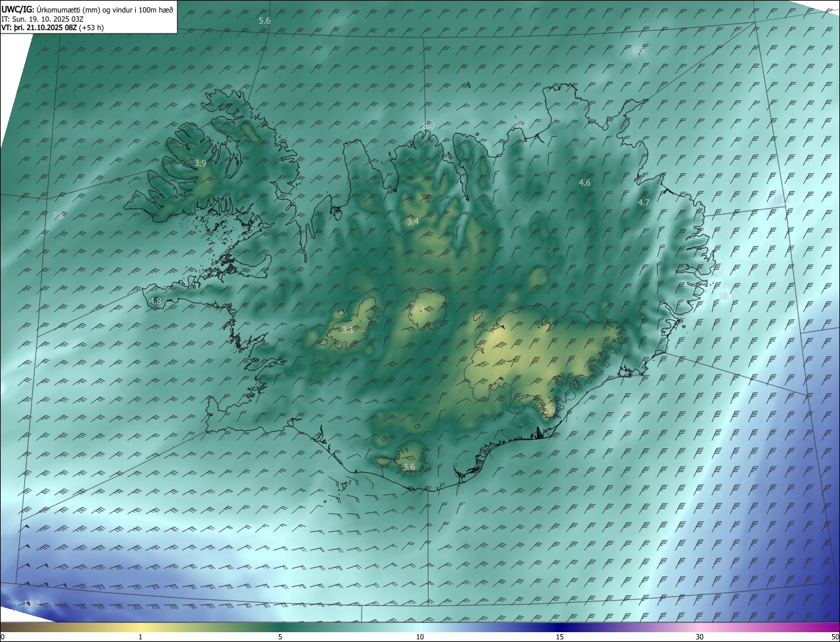
Task: Click the 5 tick on the color scale
Action: 280,637
